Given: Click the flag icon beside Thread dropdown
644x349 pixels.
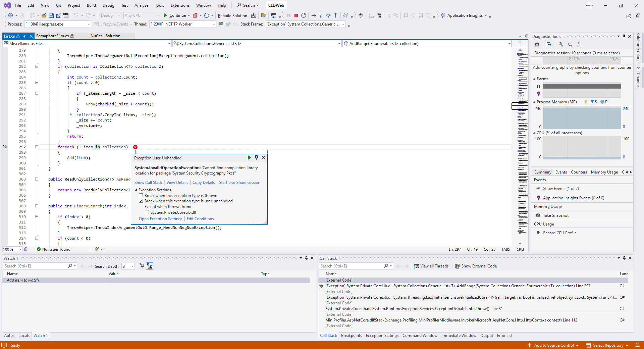Looking at the screenshot, I should pos(221,24).
